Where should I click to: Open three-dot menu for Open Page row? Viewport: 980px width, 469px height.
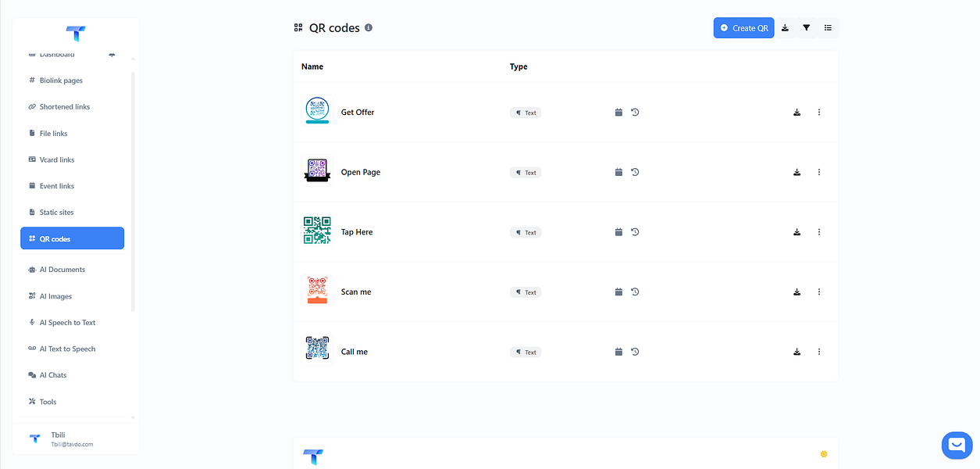818,172
